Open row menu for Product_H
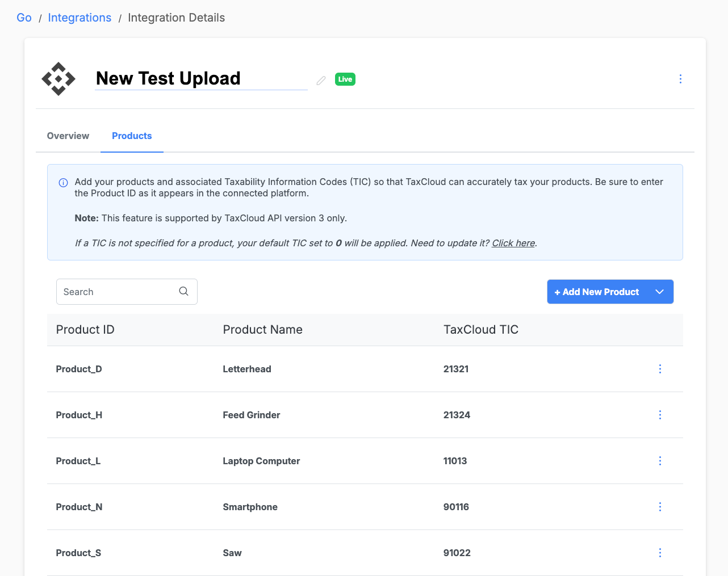The height and width of the screenshot is (576, 728). [x=660, y=415]
